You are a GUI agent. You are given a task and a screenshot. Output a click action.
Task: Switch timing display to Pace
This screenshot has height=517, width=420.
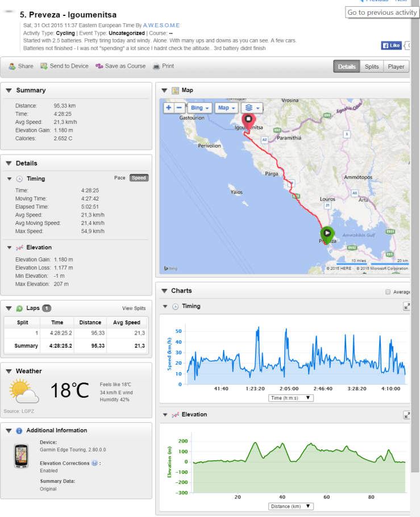[119, 178]
